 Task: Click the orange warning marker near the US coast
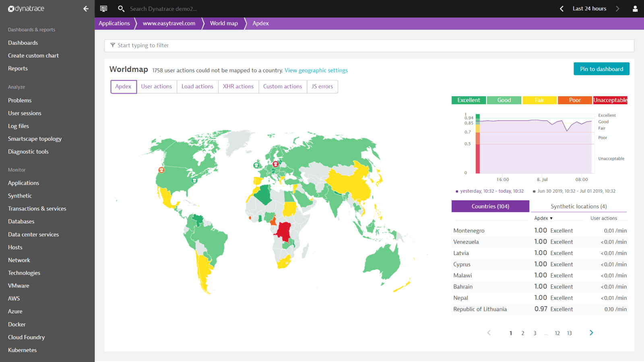(161, 170)
